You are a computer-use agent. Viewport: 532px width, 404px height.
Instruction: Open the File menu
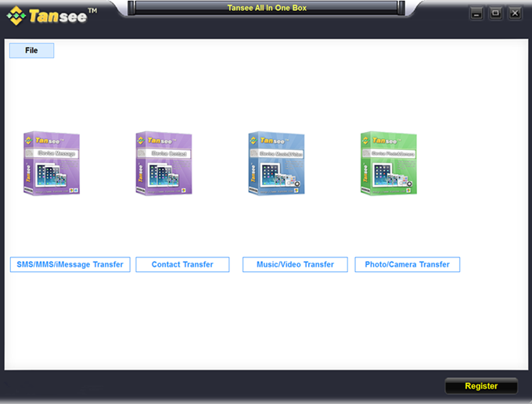(x=31, y=51)
